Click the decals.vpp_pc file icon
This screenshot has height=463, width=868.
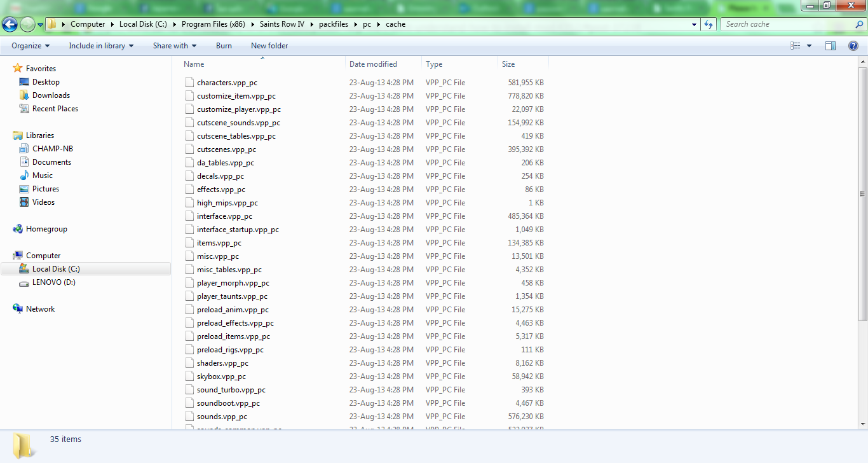coord(189,176)
